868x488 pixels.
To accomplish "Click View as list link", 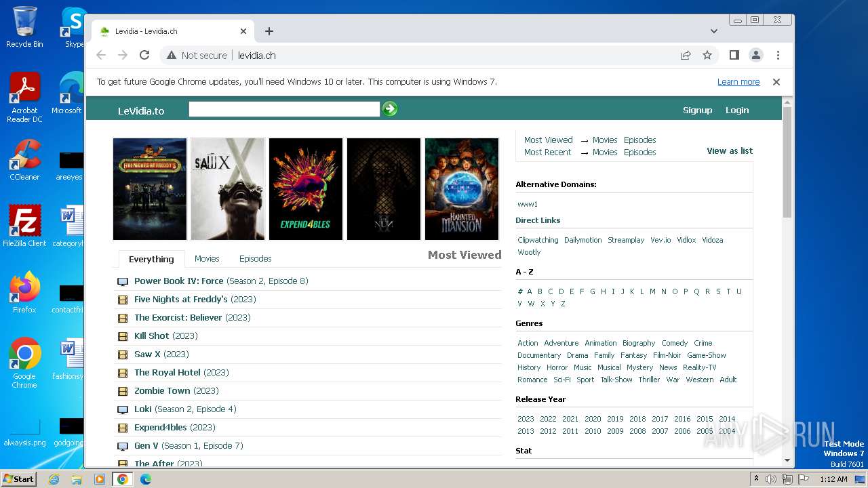I will click(730, 151).
